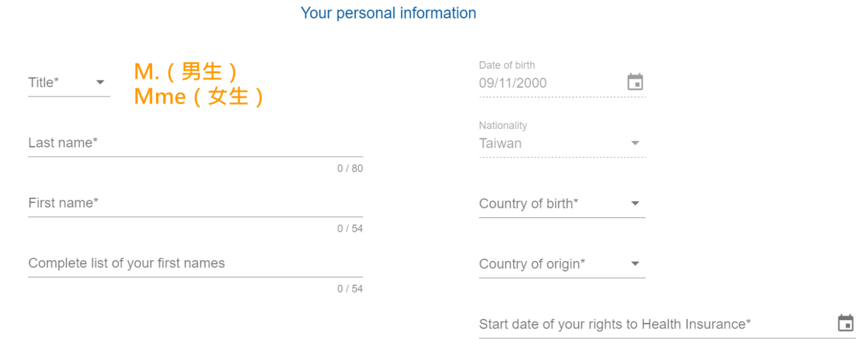868x346 pixels.
Task: Expand the Country of origin arrow
Action: pos(635,263)
